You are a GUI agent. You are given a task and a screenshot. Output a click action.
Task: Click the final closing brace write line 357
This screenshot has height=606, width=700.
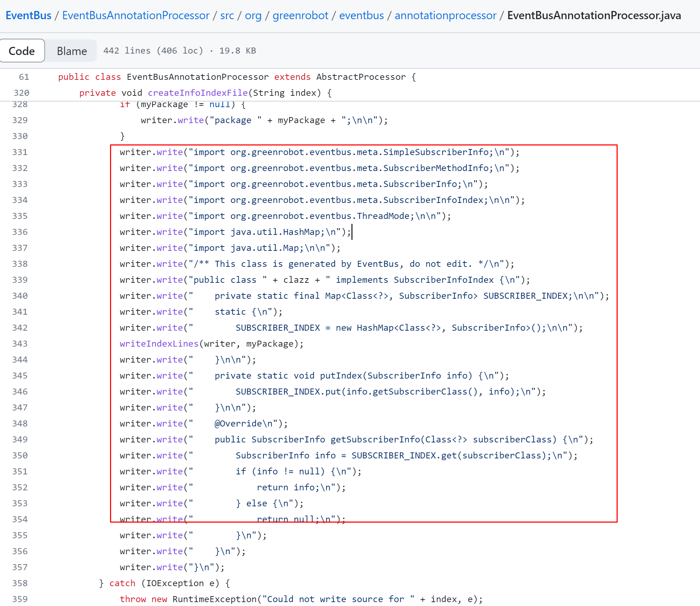click(172, 567)
